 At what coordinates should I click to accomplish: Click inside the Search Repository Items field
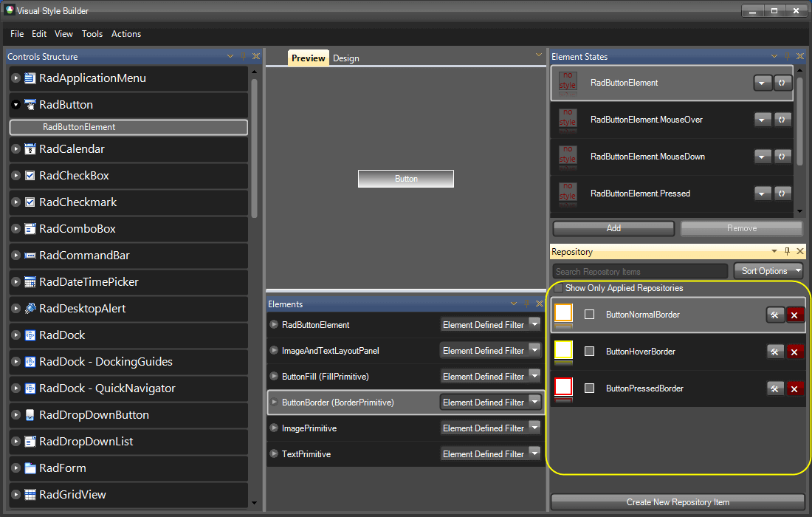click(639, 270)
